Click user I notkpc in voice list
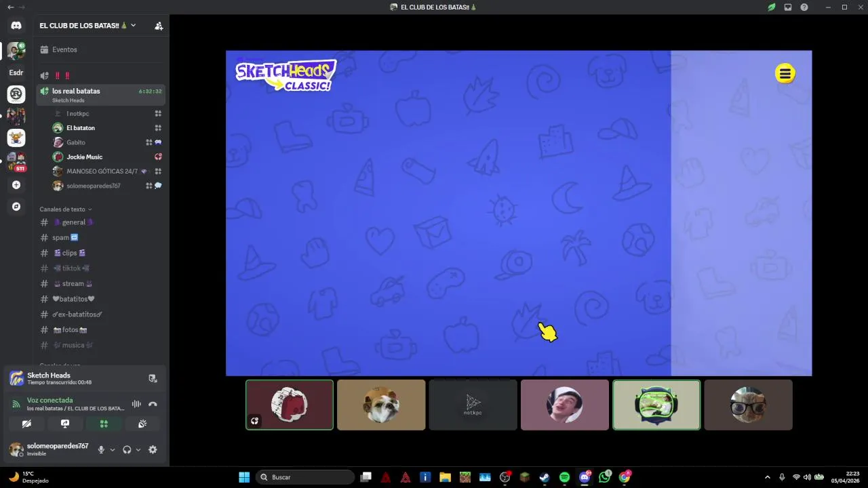The image size is (868, 488). [107, 114]
